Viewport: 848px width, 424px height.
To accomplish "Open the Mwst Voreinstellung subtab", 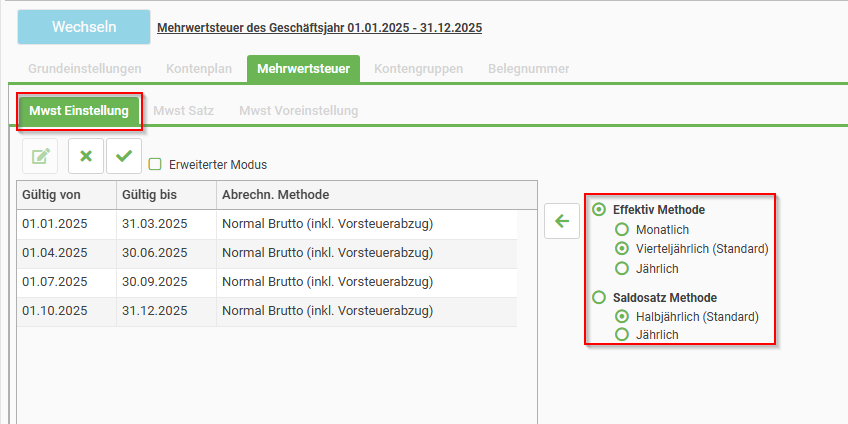I will 298,110.
